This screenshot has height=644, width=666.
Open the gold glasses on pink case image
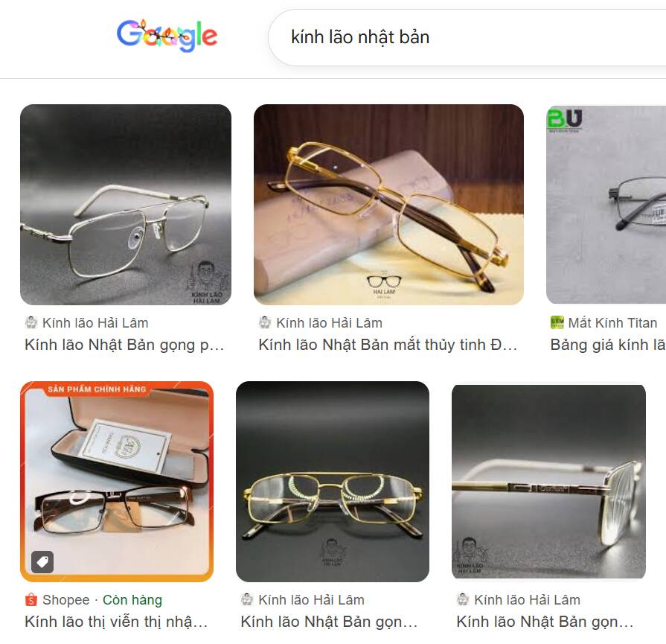click(x=388, y=205)
